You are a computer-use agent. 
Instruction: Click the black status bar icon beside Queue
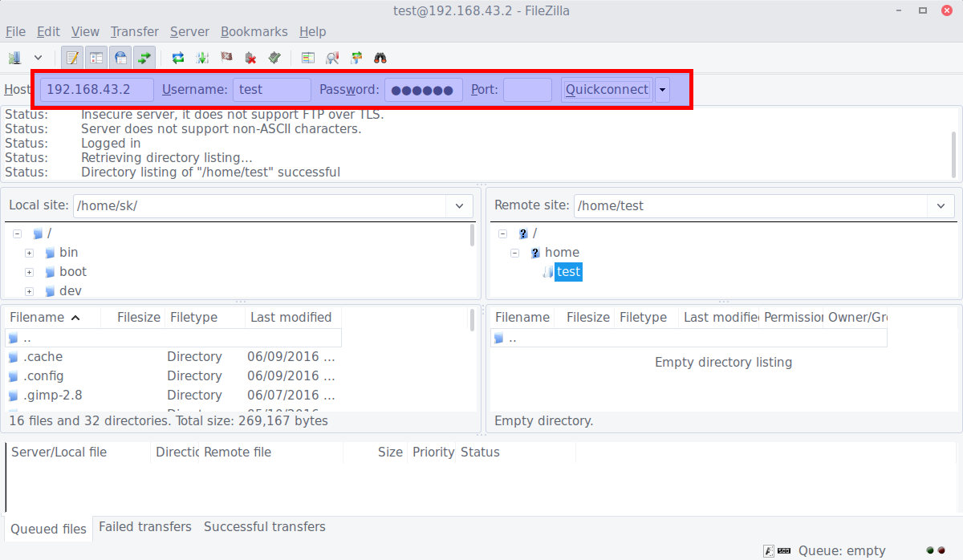pos(784,551)
